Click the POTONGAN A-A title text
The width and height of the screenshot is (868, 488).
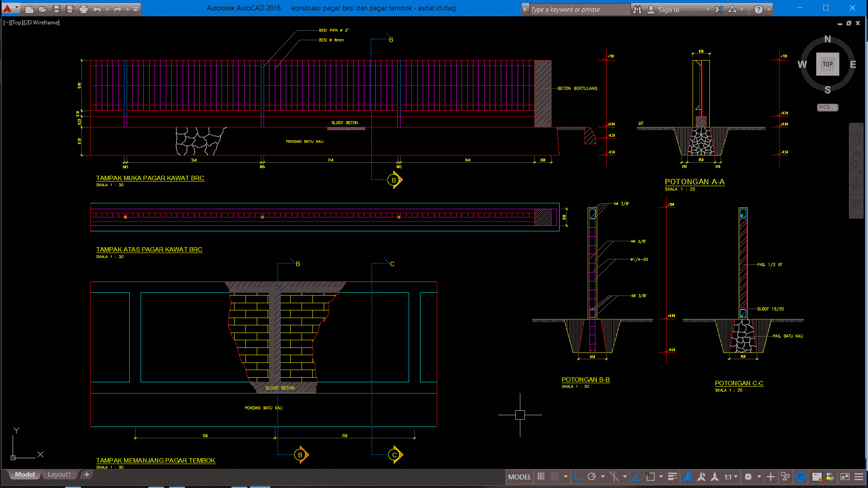click(694, 182)
